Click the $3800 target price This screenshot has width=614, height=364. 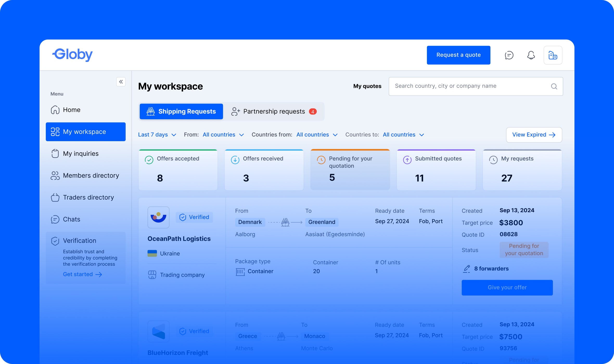coord(511,223)
